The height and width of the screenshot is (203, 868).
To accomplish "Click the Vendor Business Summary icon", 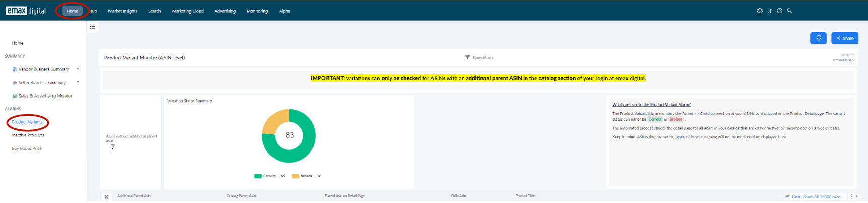I will tap(14, 69).
